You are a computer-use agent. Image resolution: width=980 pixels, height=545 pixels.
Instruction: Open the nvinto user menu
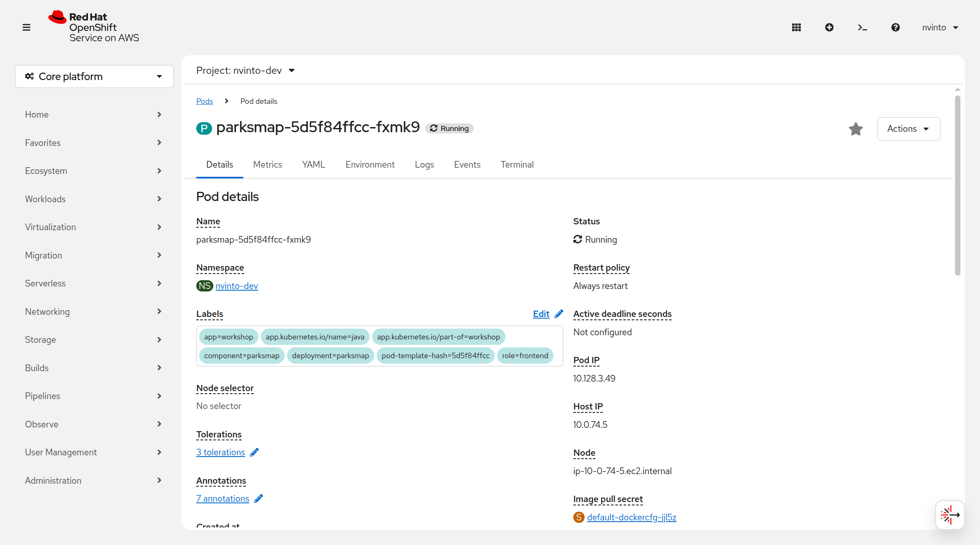[940, 28]
